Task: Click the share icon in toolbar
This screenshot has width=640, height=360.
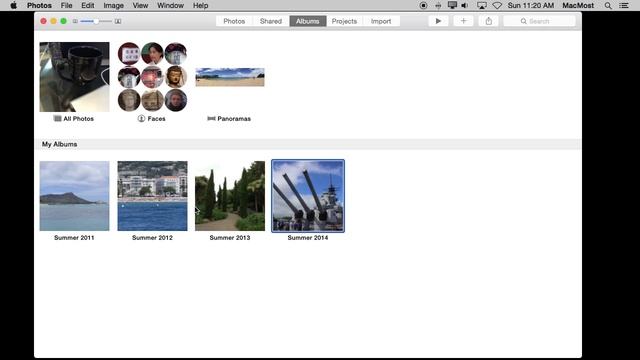Action: click(489, 21)
